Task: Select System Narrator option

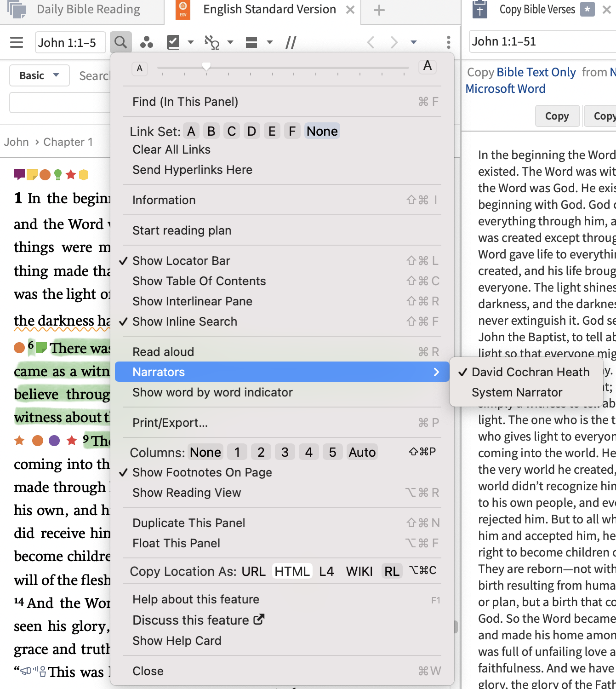Action: [x=526, y=392]
